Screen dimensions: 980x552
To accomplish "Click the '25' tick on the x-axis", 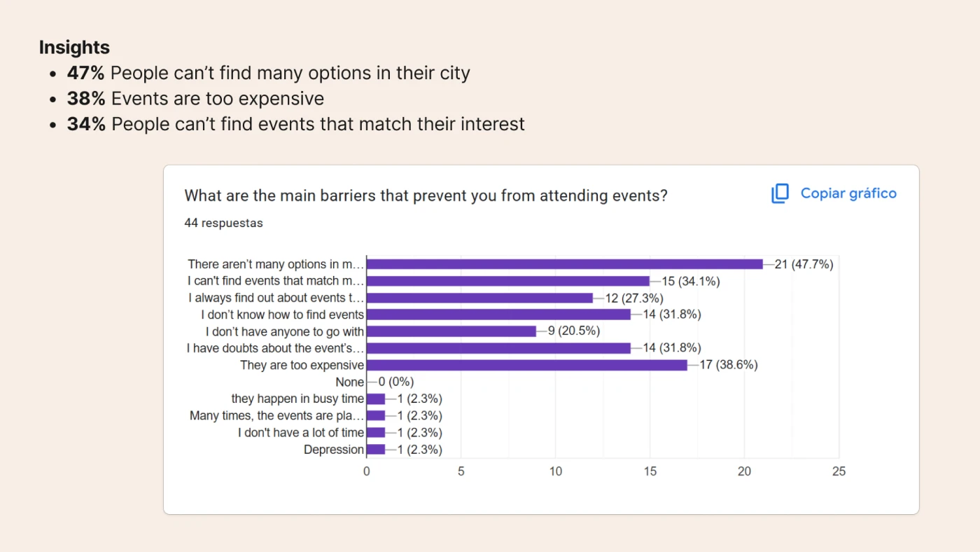I will coord(839,471).
